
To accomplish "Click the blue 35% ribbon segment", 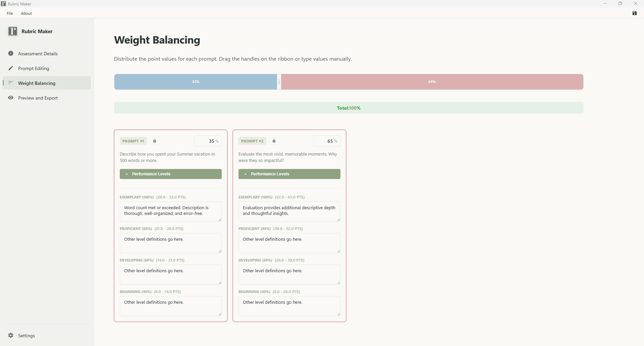I will (x=196, y=82).
